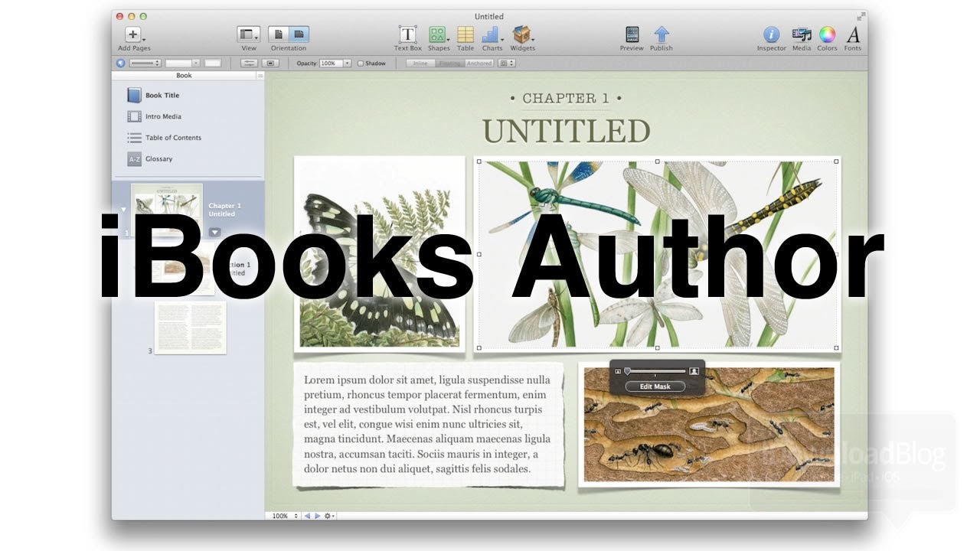980x551 pixels.
Task: Select Intro Media in sidebar
Action: 153,116
